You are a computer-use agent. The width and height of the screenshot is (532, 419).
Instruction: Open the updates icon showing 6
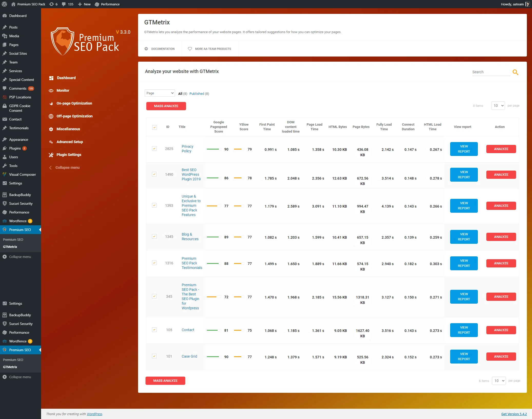coord(52,4)
